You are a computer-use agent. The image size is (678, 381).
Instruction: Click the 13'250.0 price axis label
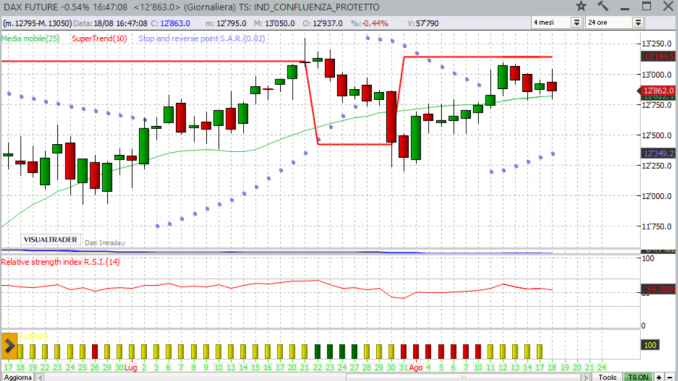tap(656, 44)
